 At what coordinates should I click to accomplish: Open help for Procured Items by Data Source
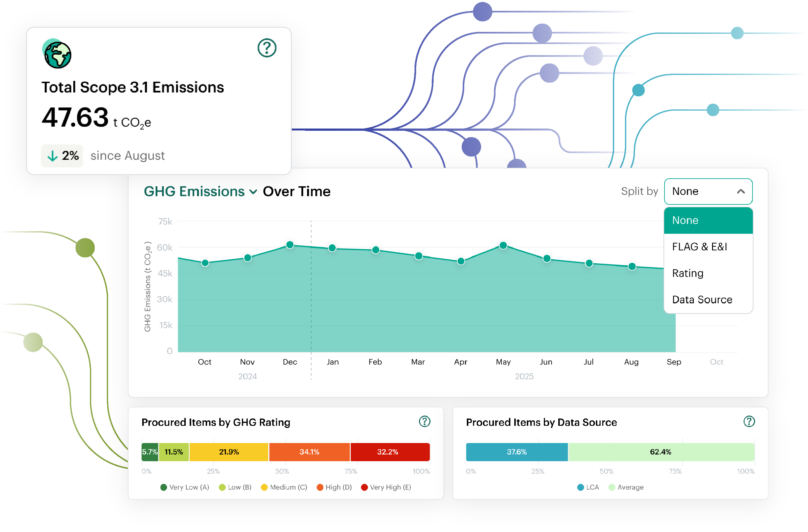[x=749, y=421]
